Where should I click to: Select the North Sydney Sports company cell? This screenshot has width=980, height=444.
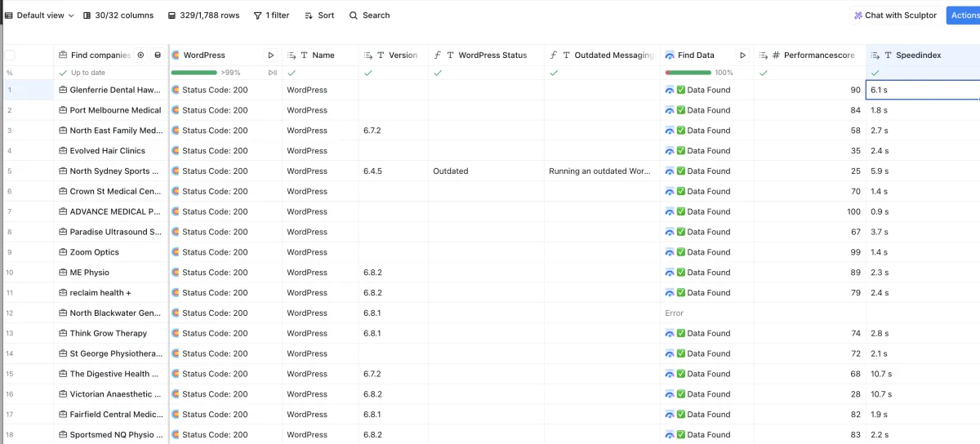[x=110, y=171]
